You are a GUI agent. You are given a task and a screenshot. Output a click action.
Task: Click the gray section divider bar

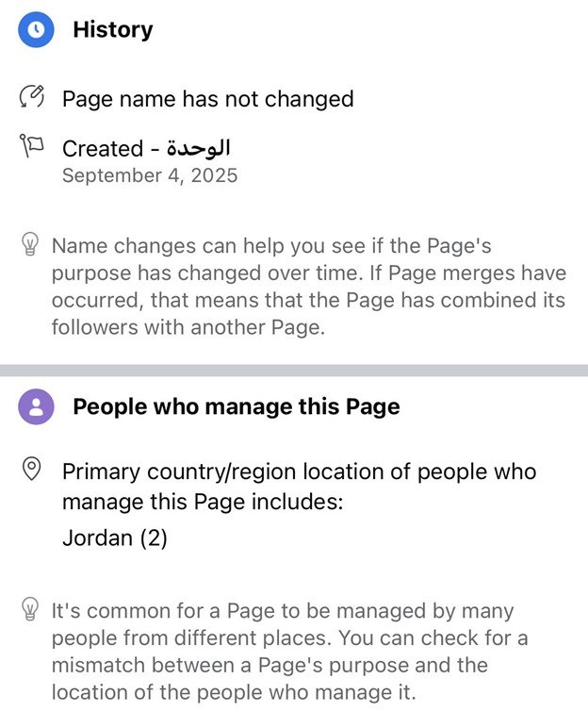point(294,371)
